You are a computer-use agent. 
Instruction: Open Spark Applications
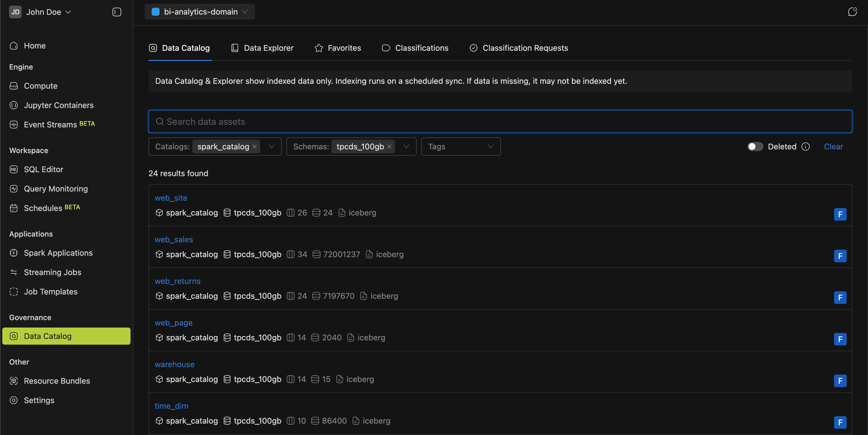(58, 253)
